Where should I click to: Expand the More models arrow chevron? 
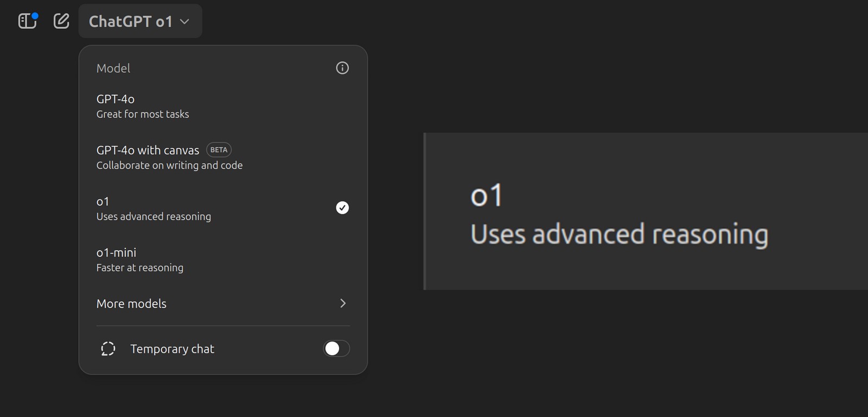[x=342, y=303]
